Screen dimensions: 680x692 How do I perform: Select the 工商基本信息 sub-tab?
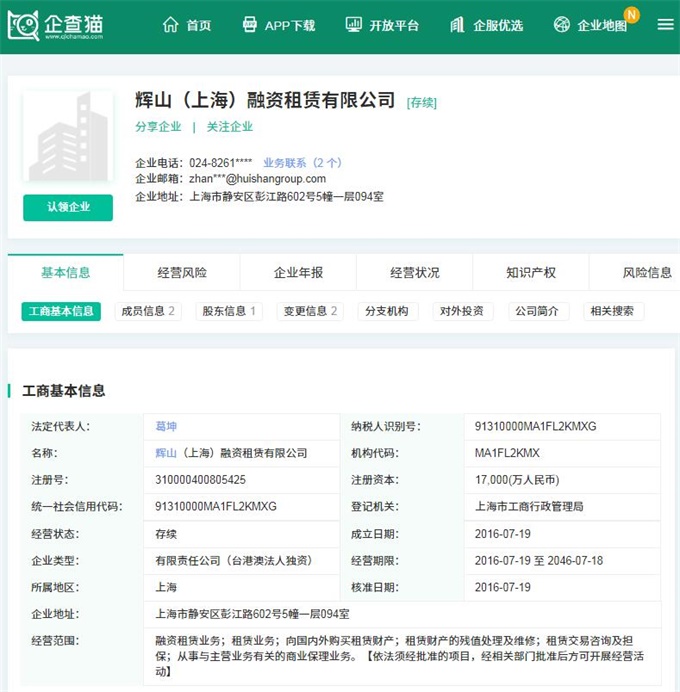tap(61, 311)
